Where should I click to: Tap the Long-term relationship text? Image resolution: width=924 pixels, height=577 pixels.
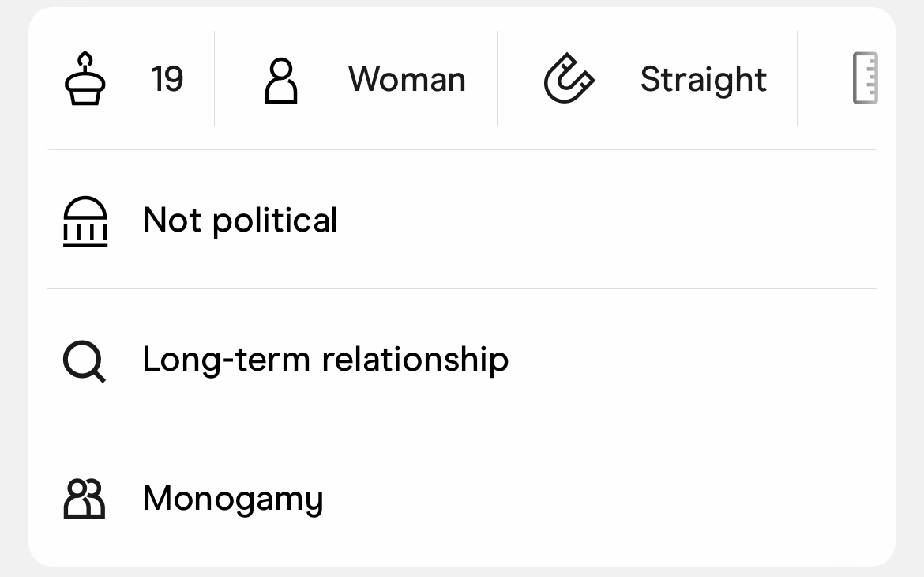(x=326, y=360)
